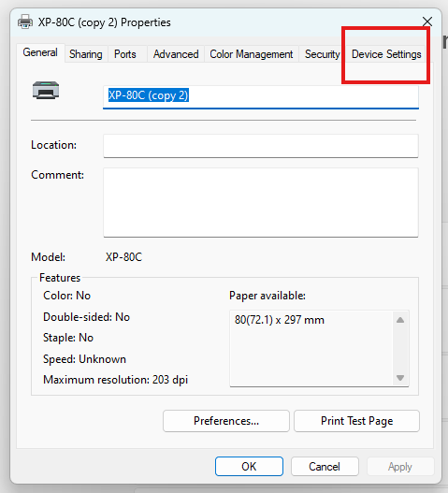Cancel the properties dialog
448x493 pixels.
tap(325, 466)
